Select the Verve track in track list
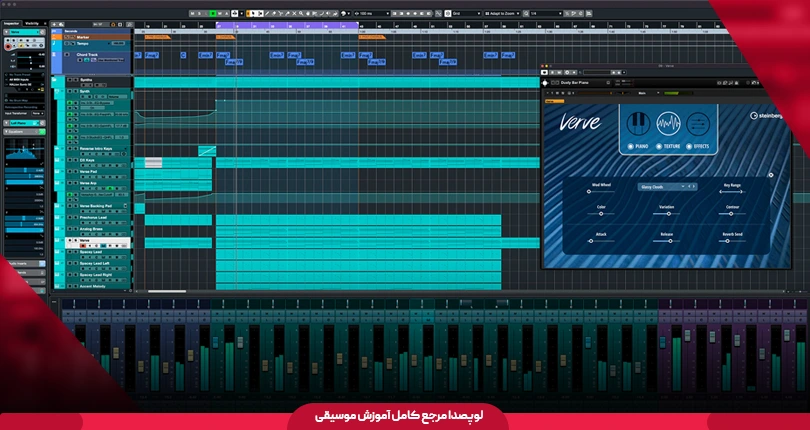810x430 pixels. [98, 243]
